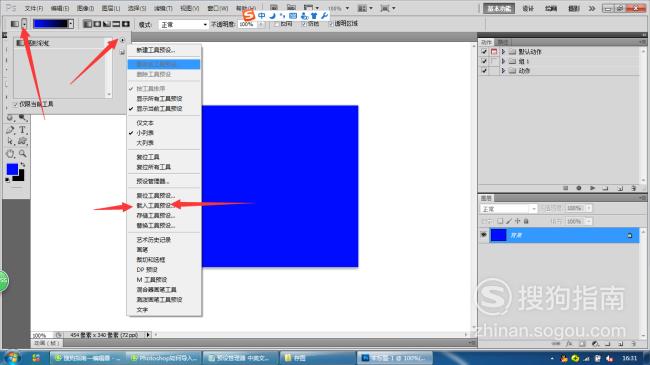Select the Type tool in the toolbox
This screenshot has height=365, width=650.
[23, 130]
